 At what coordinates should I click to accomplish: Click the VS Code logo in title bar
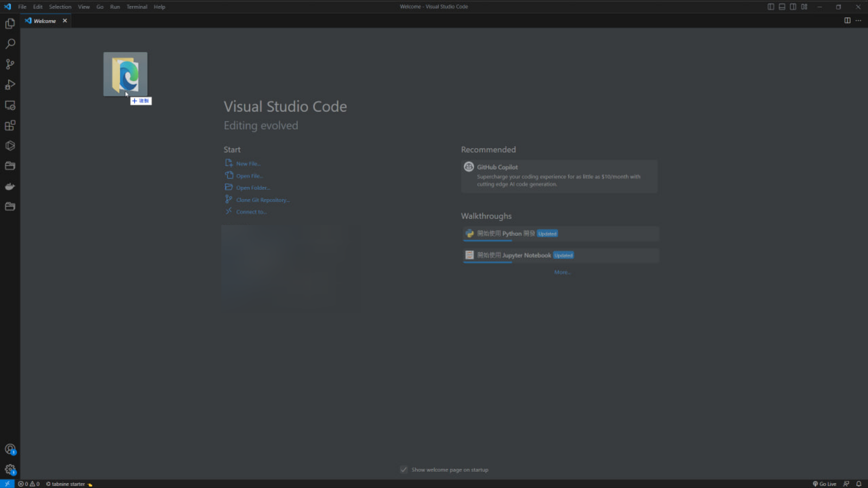[8, 7]
